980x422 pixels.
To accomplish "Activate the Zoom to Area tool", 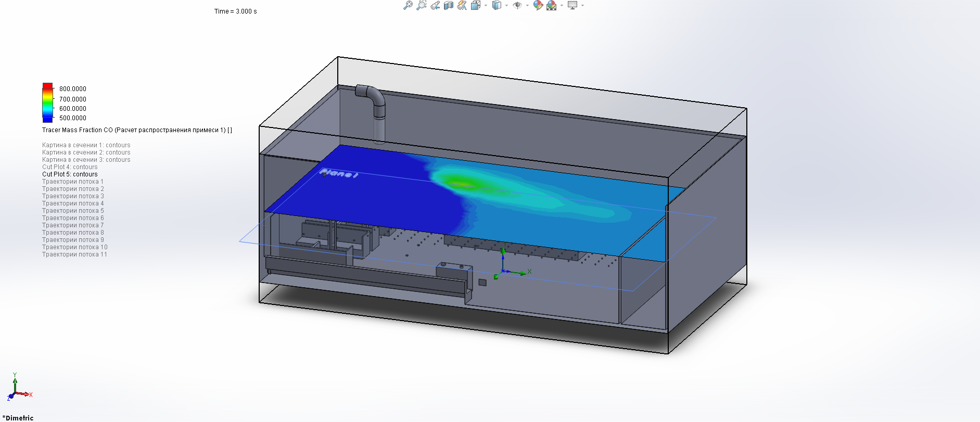I will (422, 5).
